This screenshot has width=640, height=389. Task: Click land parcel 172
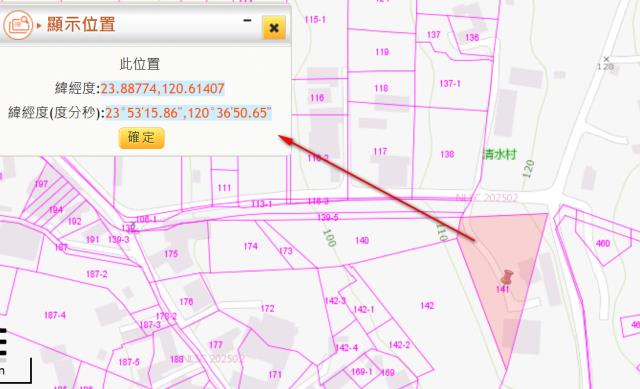(267, 309)
